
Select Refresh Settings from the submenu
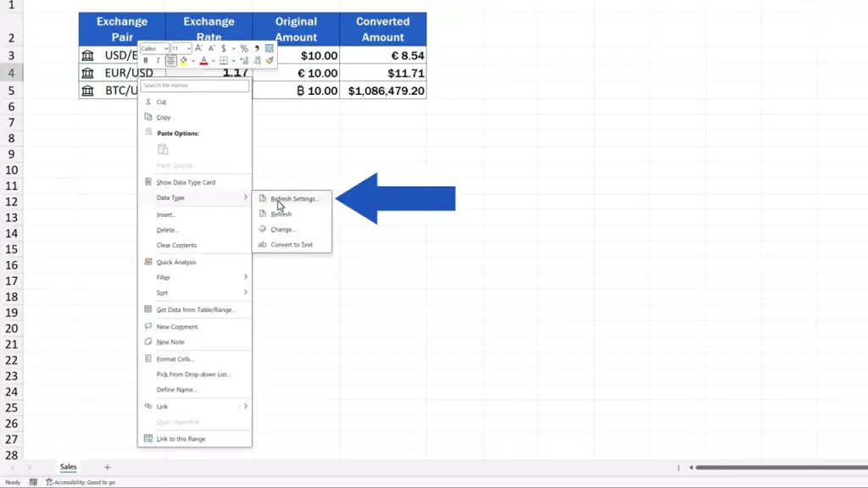point(294,199)
